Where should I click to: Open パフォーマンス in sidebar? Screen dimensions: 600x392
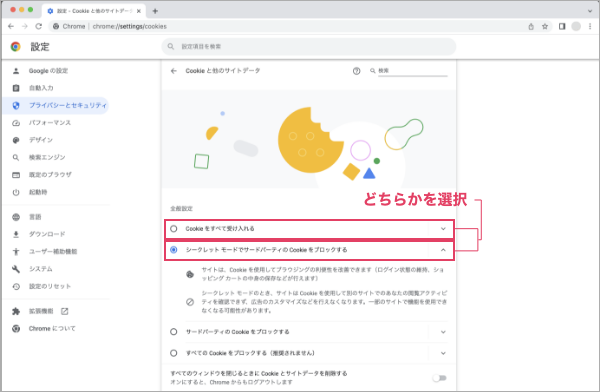(x=56, y=123)
